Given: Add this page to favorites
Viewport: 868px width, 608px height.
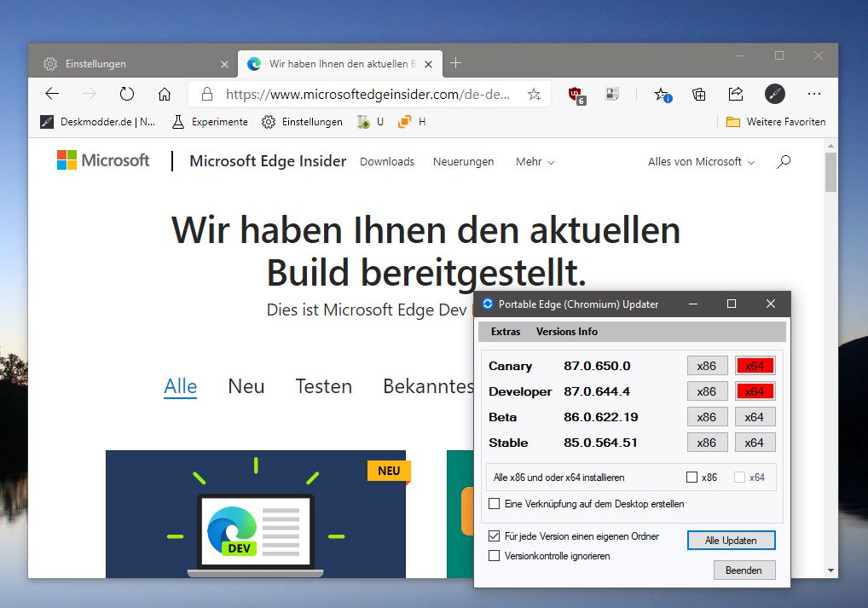Looking at the screenshot, I should coord(534,94).
